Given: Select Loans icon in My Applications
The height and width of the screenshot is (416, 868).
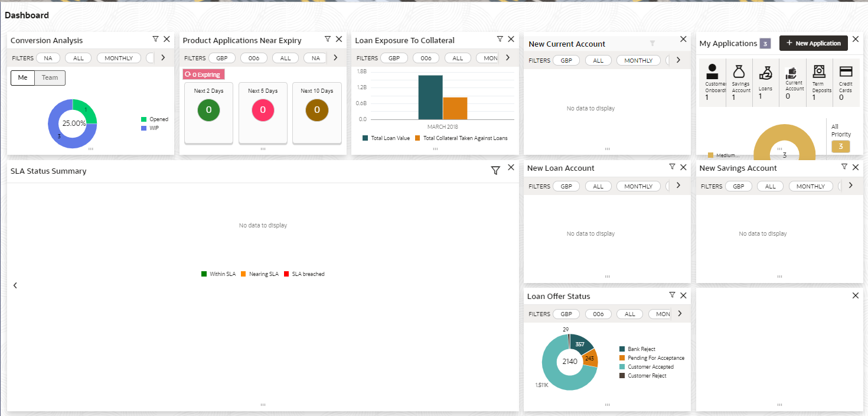Looking at the screenshot, I should pyautogui.click(x=765, y=73).
